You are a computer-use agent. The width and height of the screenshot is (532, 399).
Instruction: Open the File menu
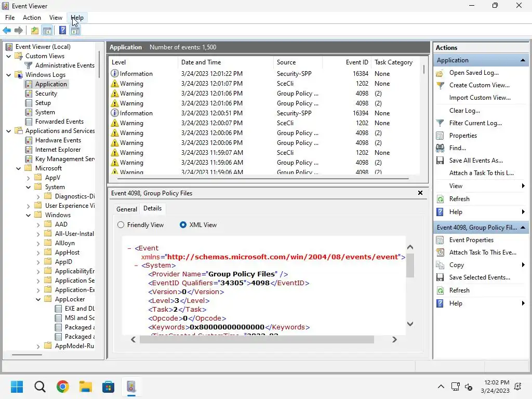[10, 18]
